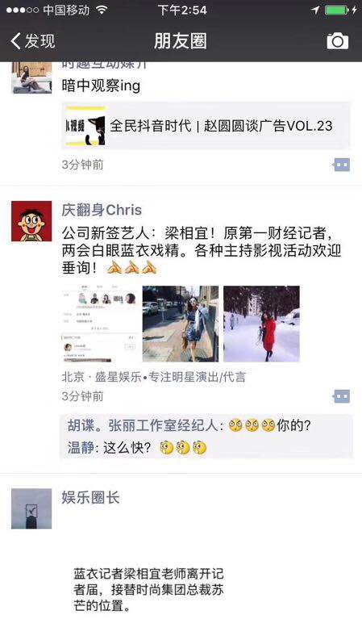Tap 朋友圈 title in navigation bar

tap(181, 41)
